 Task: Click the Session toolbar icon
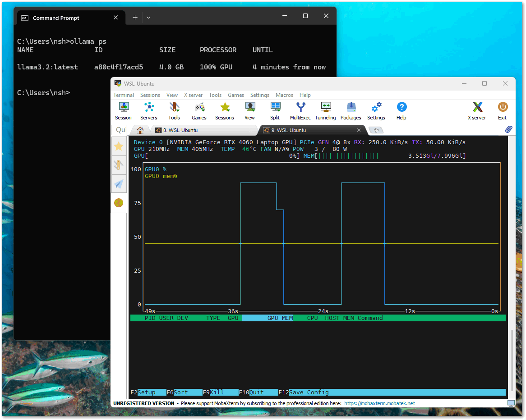123,111
